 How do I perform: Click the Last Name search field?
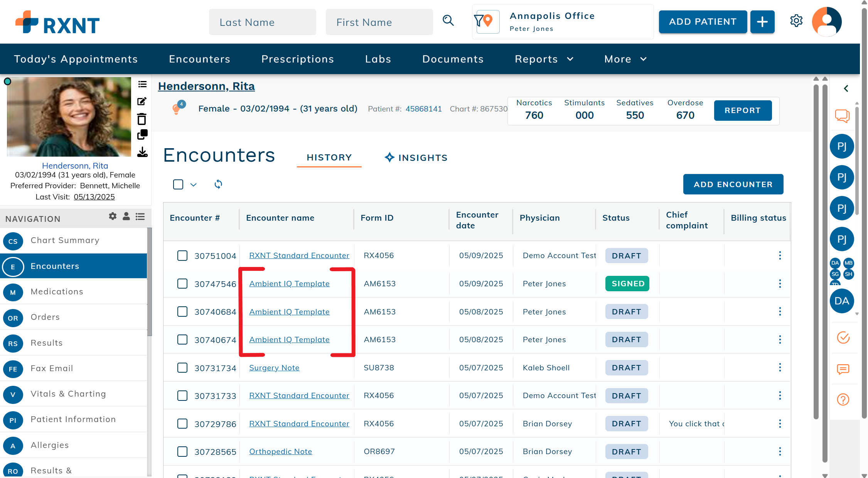coord(262,22)
